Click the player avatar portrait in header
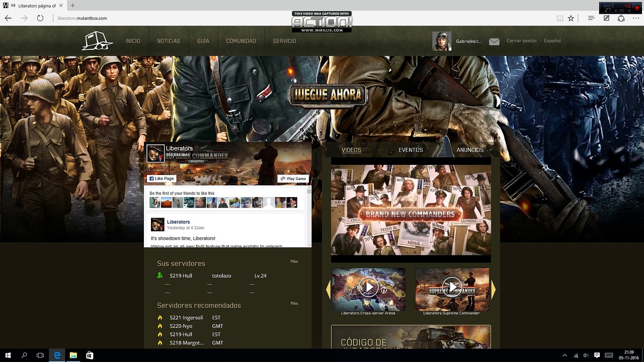 point(442,41)
